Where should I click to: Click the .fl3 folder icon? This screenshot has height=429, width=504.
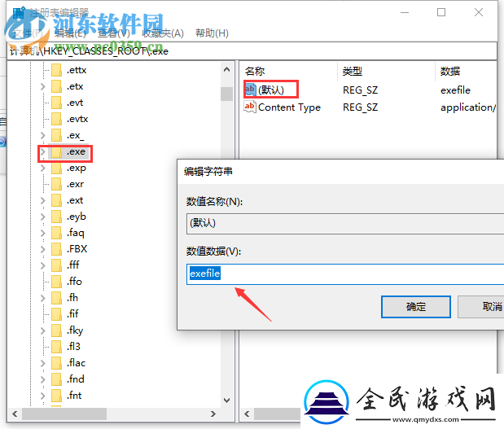56,347
